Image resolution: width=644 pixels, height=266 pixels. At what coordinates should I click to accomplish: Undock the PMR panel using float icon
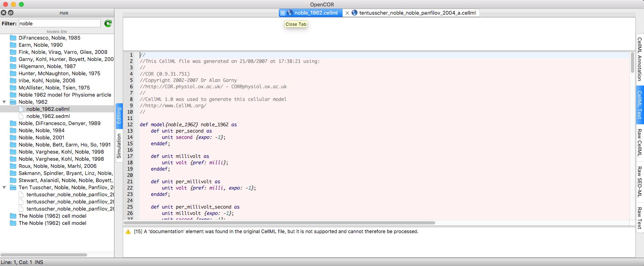click(11, 13)
